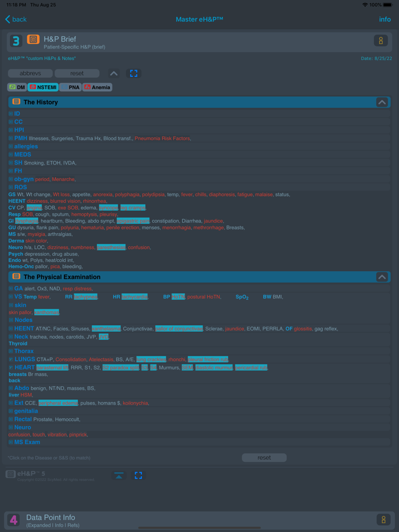The width and height of the screenshot is (399, 532).
Task: Click polydipsia in GS row
Action: click(x=153, y=194)
